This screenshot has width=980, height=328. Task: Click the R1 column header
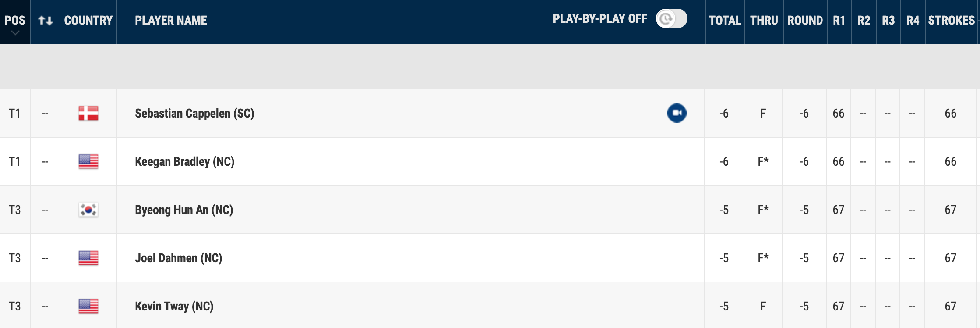839,20
